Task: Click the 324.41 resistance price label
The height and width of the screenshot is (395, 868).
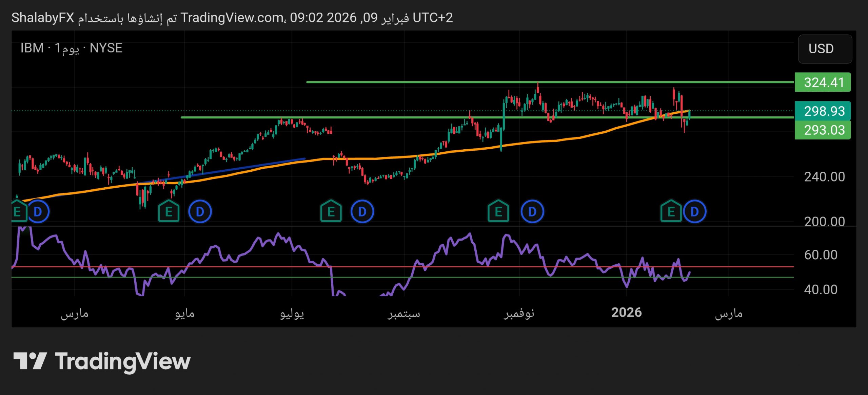Action: pyautogui.click(x=823, y=82)
